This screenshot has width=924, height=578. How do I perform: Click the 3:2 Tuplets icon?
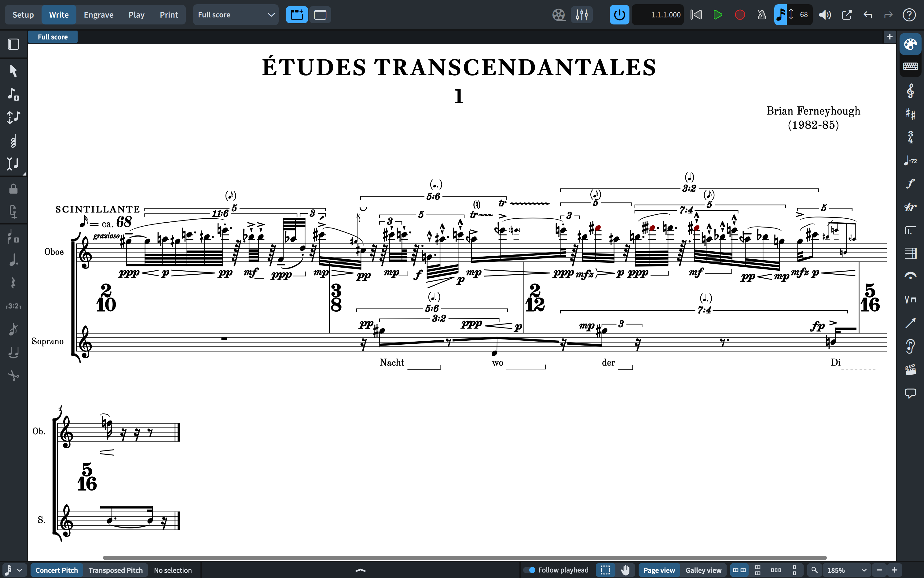click(13, 306)
